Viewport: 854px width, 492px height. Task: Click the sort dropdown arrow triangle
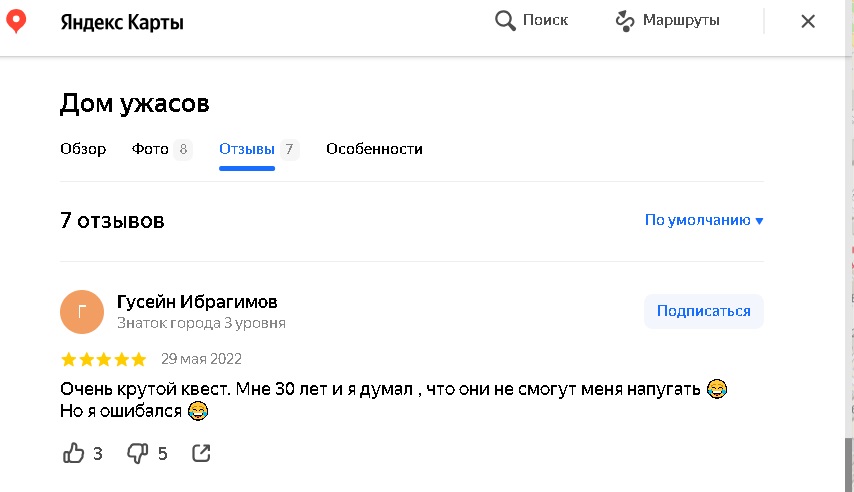point(759,221)
